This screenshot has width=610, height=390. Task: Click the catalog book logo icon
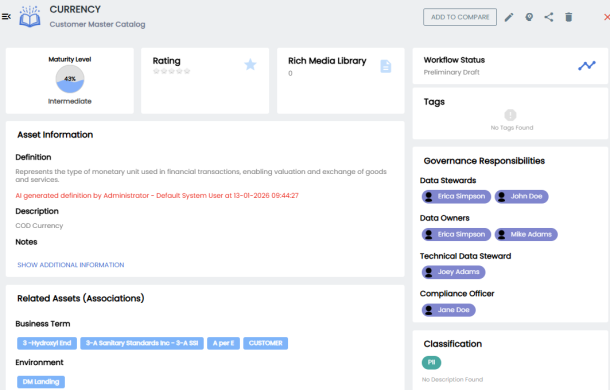(x=30, y=16)
